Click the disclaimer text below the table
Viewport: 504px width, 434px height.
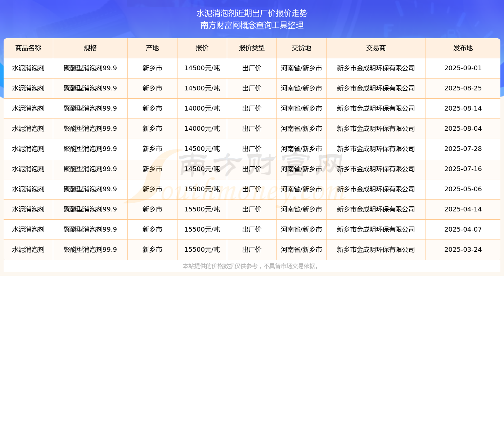click(x=251, y=266)
